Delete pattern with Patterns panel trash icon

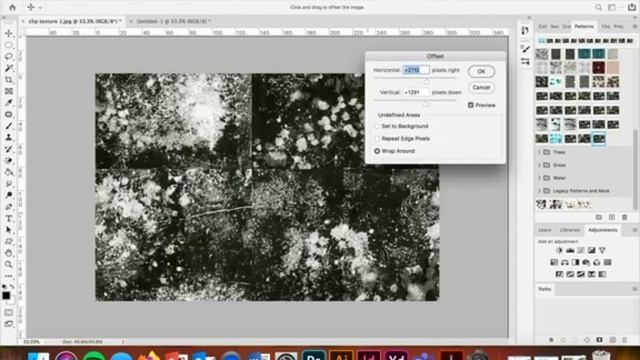pyautogui.click(x=624, y=217)
